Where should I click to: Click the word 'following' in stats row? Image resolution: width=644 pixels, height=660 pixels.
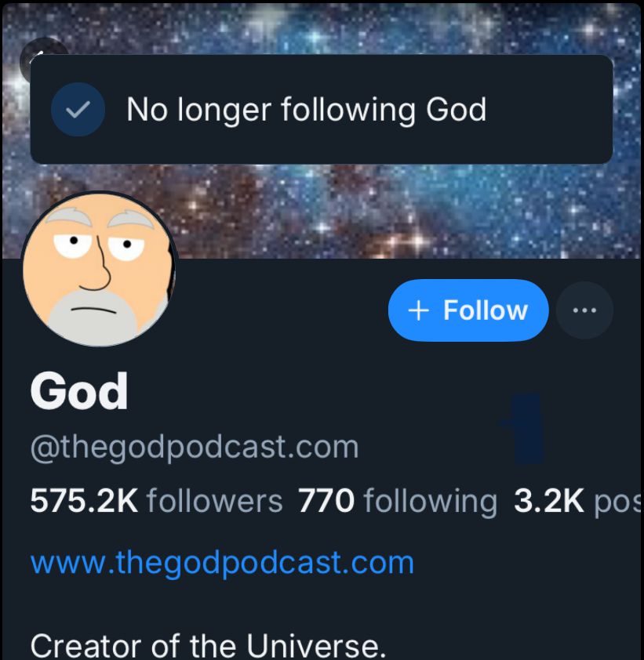[431, 502]
